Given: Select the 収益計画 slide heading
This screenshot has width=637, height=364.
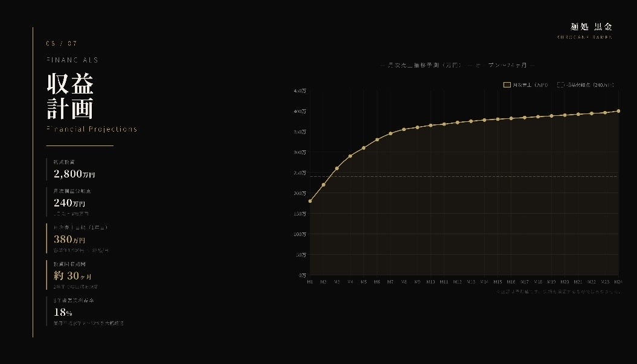Looking at the screenshot, I should coord(70,96).
